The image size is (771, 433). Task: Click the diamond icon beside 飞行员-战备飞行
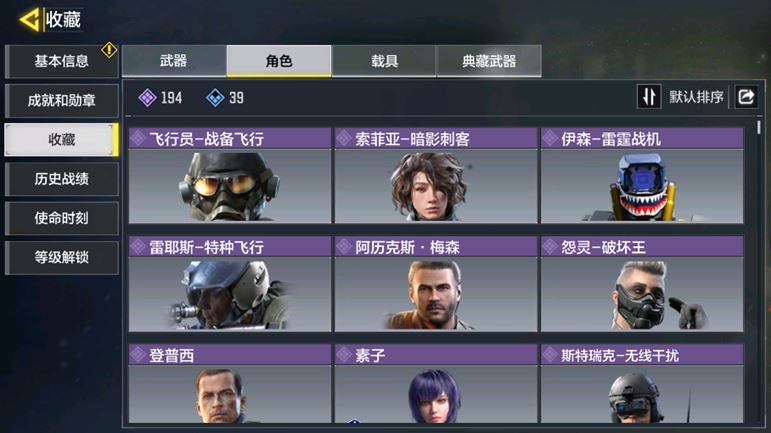tap(138, 139)
